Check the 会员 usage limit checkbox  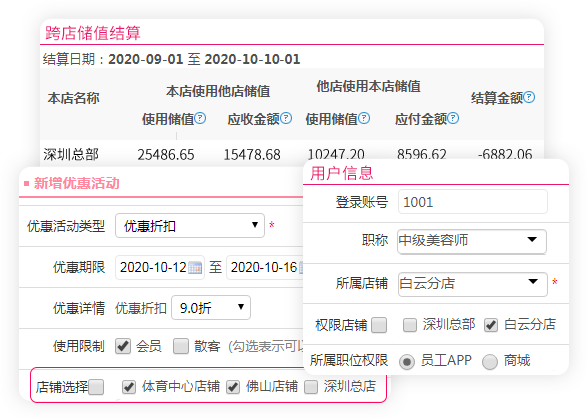point(123,346)
